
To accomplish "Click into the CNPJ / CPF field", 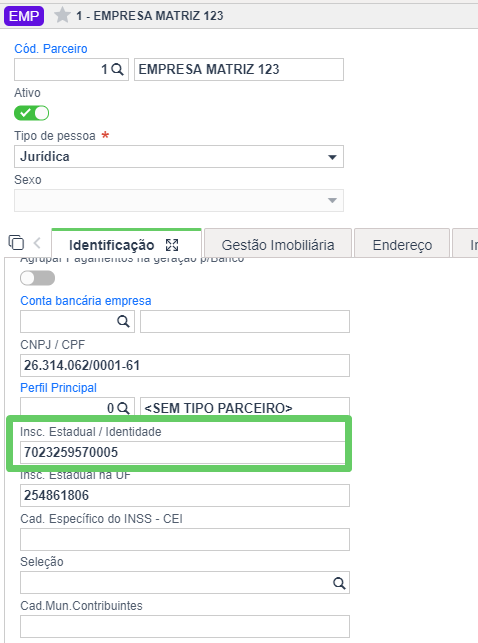I will [x=185, y=365].
